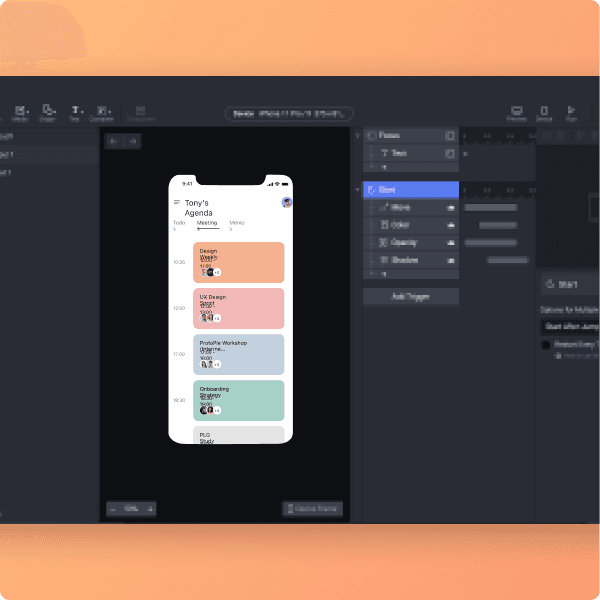
Task: Open the Container tool
Action: pyautogui.click(x=101, y=114)
